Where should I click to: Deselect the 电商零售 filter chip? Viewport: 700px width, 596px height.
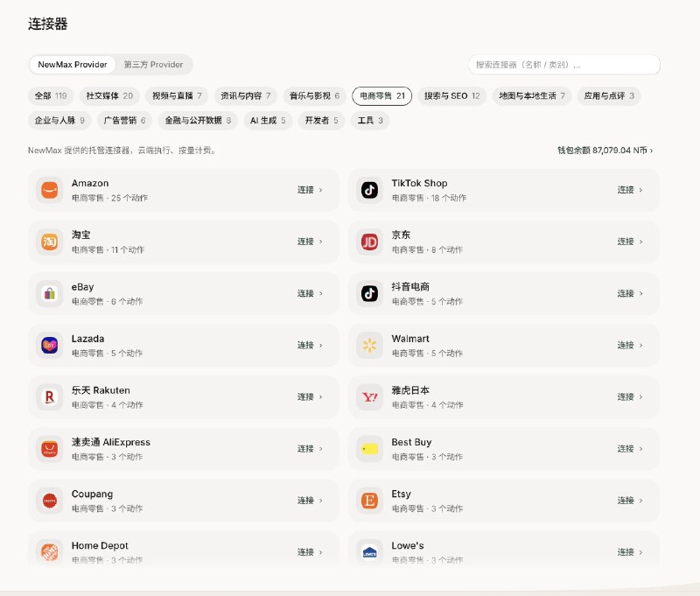point(382,96)
